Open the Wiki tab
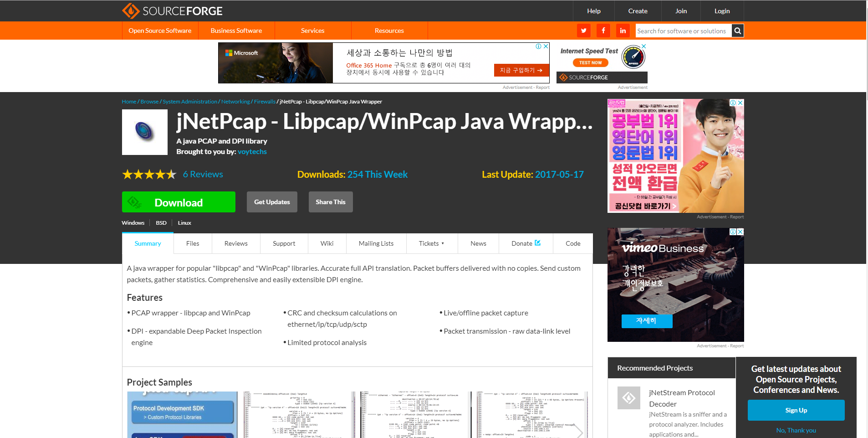The width and height of the screenshot is (868, 438). 327,243
